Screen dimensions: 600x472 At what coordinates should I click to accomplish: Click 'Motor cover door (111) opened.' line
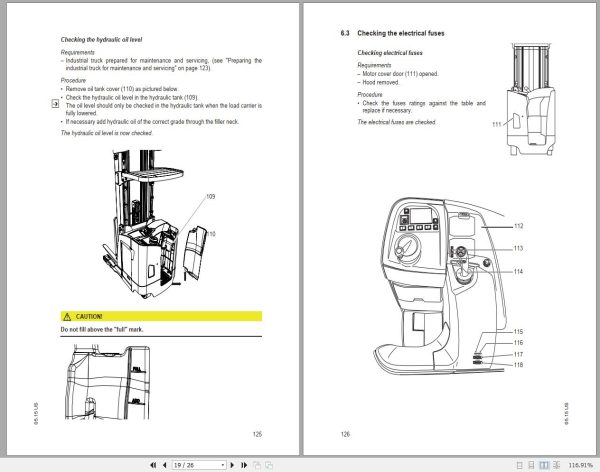coord(398,73)
